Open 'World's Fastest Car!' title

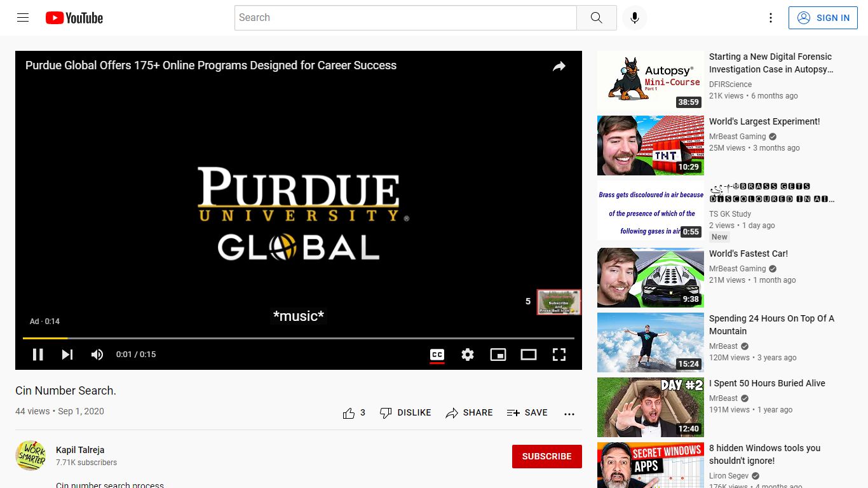pyautogui.click(x=749, y=254)
